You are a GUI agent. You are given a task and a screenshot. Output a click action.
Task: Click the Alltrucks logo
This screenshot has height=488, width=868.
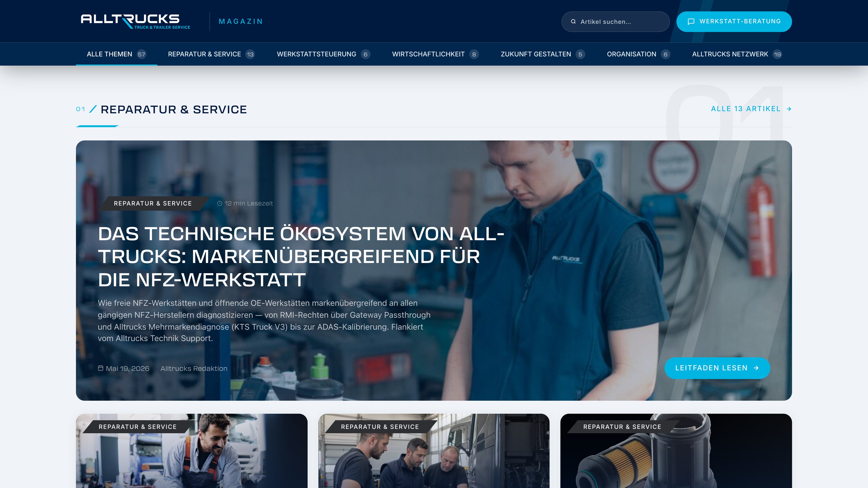click(135, 21)
